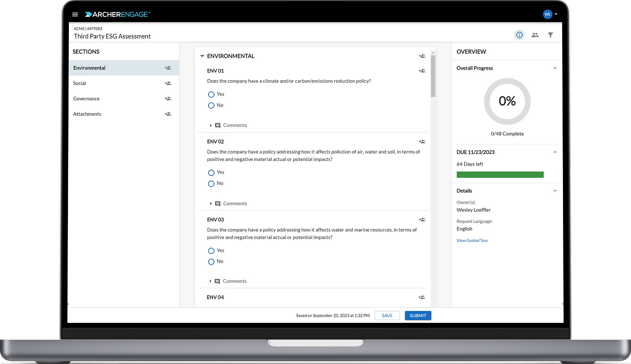
Task: Collapse the Details panel
Action: tap(555, 191)
